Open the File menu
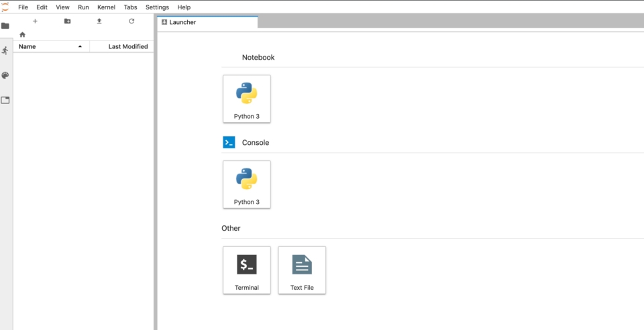Viewport: 644px width, 330px height. tap(23, 7)
